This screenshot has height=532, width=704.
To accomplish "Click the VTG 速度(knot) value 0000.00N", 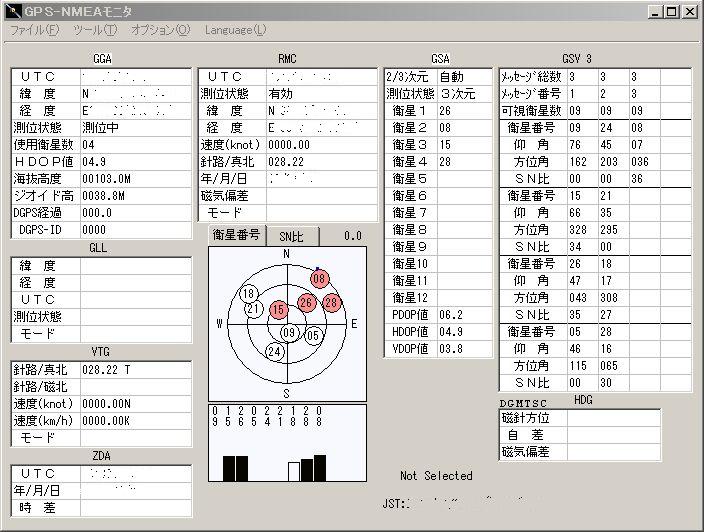I will pyautogui.click(x=106, y=404).
